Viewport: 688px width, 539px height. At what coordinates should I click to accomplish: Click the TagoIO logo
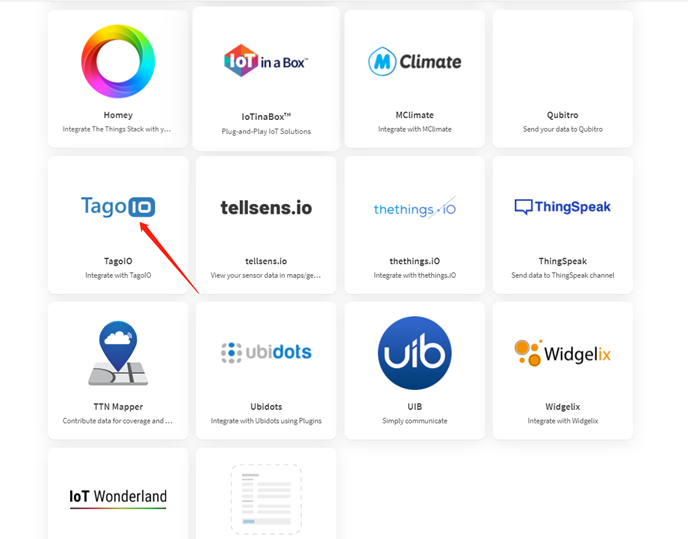click(118, 207)
